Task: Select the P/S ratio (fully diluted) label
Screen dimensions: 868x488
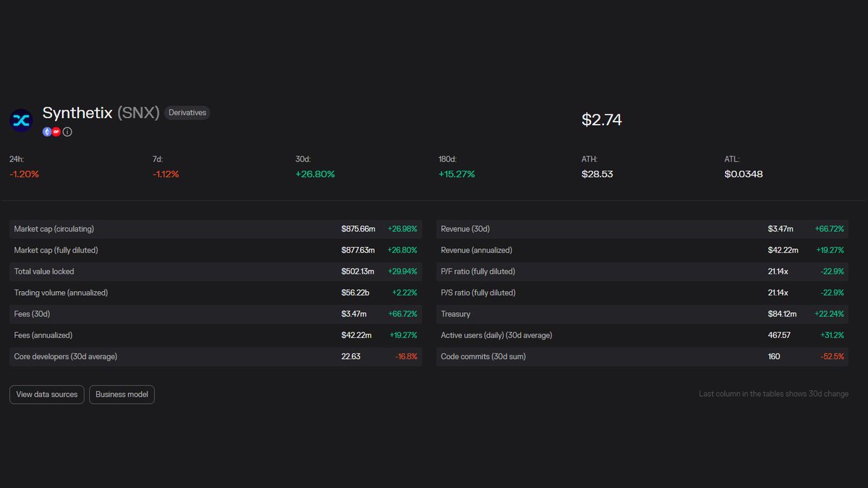Action: [478, 293]
